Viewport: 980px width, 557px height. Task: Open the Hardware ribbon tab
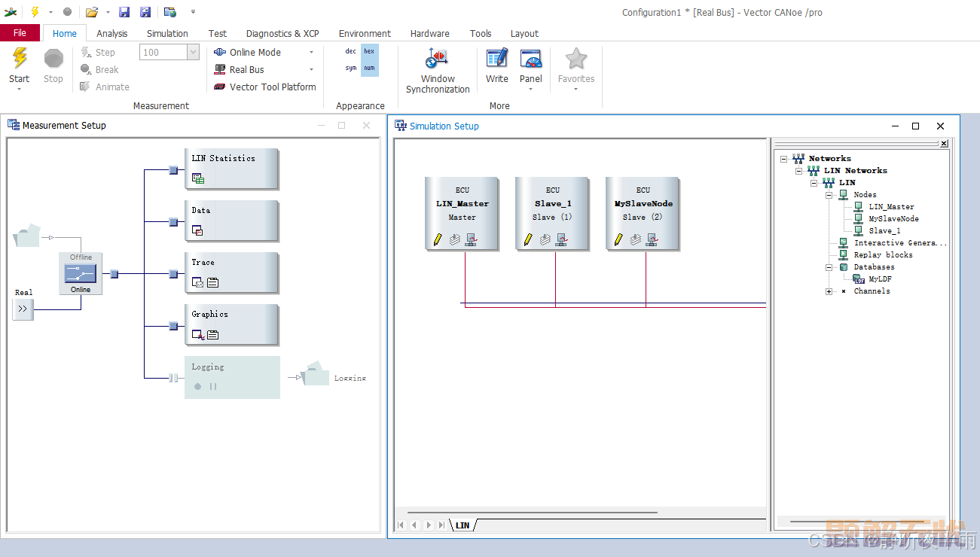click(430, 33)
